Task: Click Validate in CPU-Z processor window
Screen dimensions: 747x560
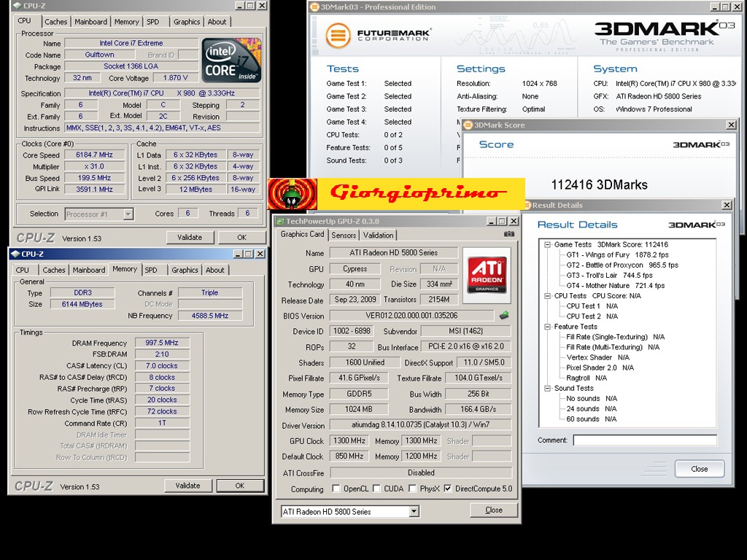Action: pos(190,237)
